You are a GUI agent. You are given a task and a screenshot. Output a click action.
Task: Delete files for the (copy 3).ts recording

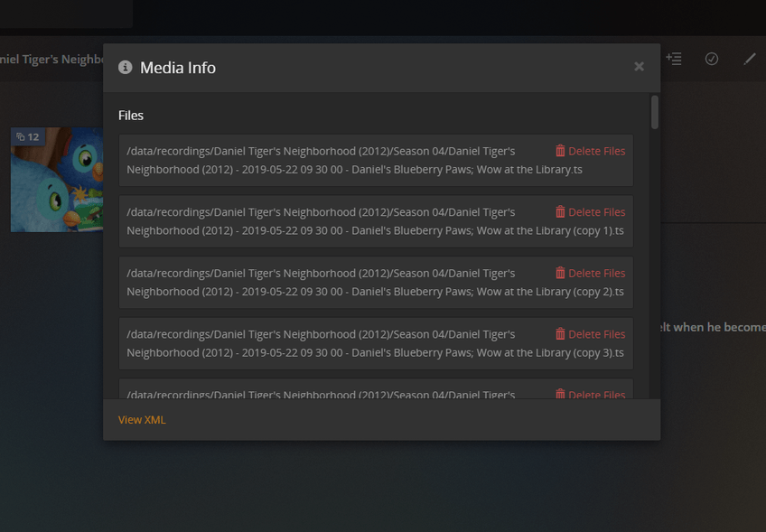[x=590, y=334]
